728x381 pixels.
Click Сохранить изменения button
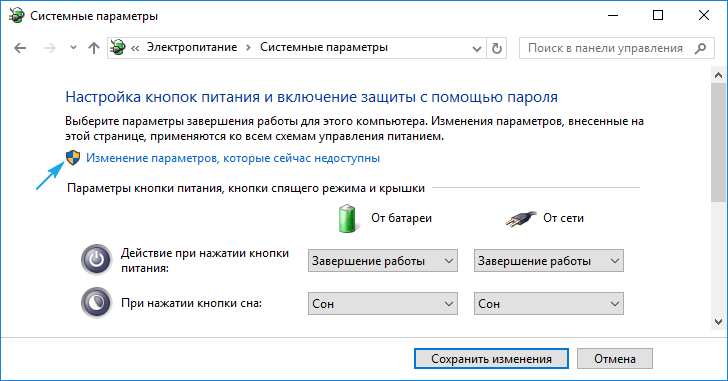(x=491, y=359)
